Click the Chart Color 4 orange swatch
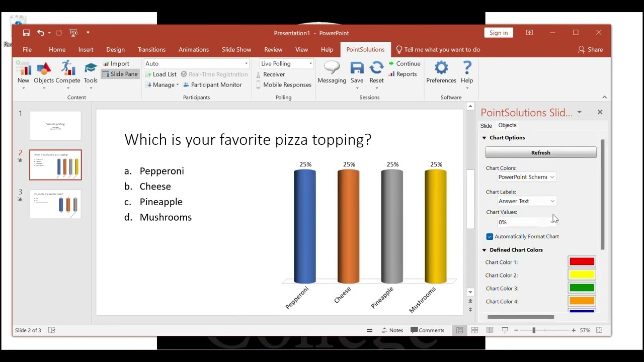Image resolution: width=644 pixels, height=362 pixels. [x=582, y=301]
